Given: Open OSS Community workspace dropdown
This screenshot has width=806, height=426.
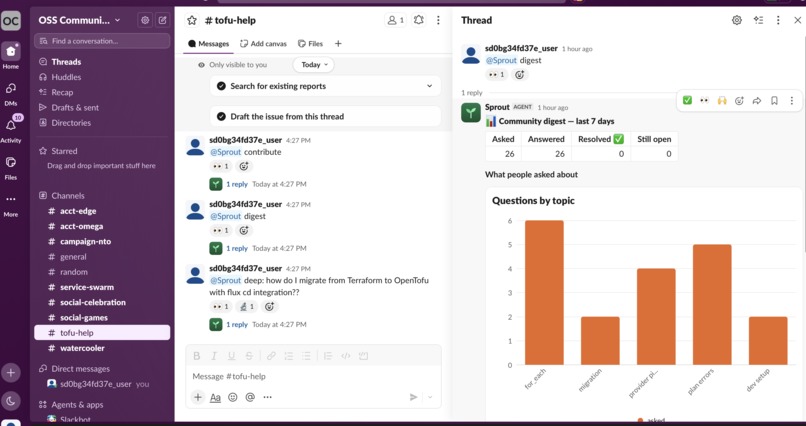Looking at the screenshot, I should (80, 20).
